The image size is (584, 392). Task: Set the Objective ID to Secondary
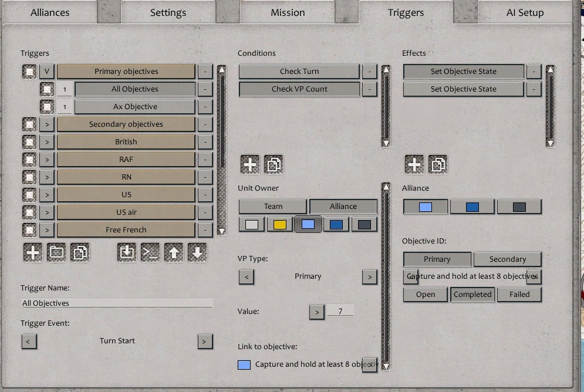[507, 259]
